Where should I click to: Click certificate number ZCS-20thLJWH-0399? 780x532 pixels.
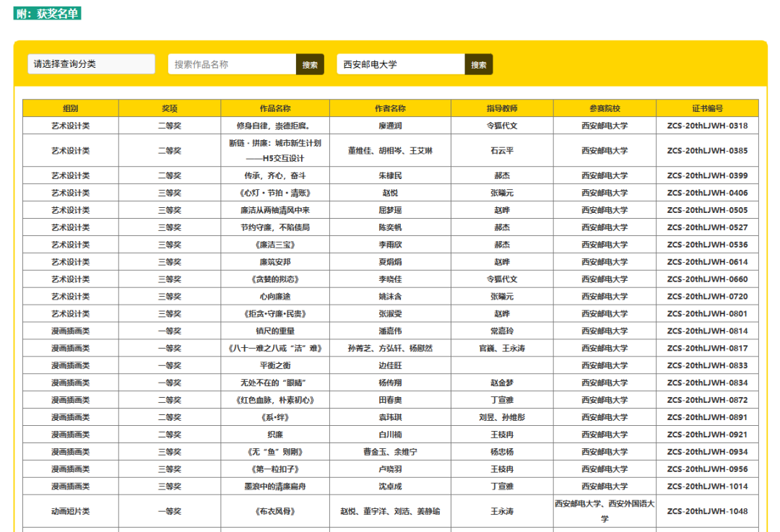(707, 175)
